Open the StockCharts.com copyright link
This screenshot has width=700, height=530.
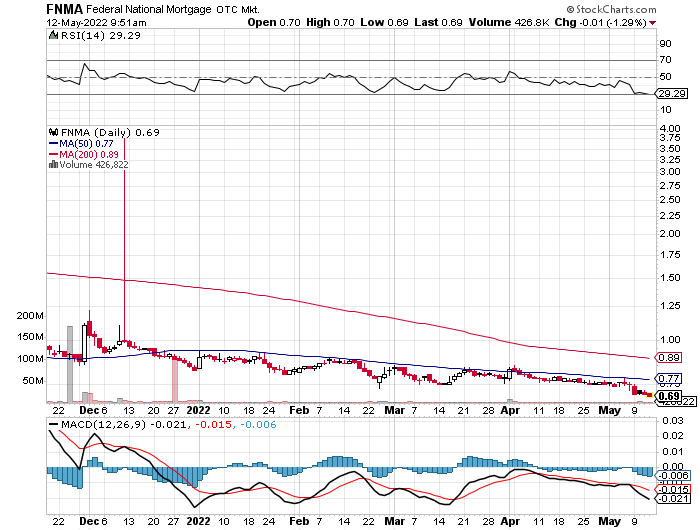(x=611, y=9)
